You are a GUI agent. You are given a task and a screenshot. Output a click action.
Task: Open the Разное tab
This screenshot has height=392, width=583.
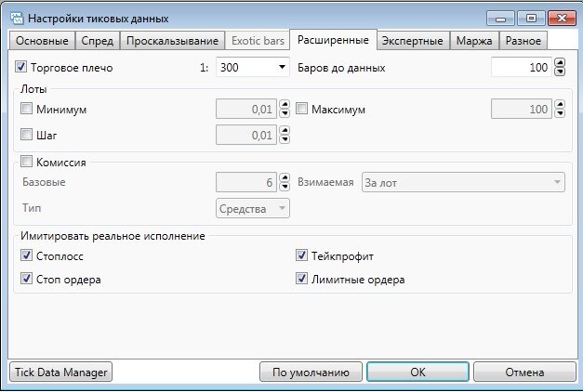pos(523,41)
